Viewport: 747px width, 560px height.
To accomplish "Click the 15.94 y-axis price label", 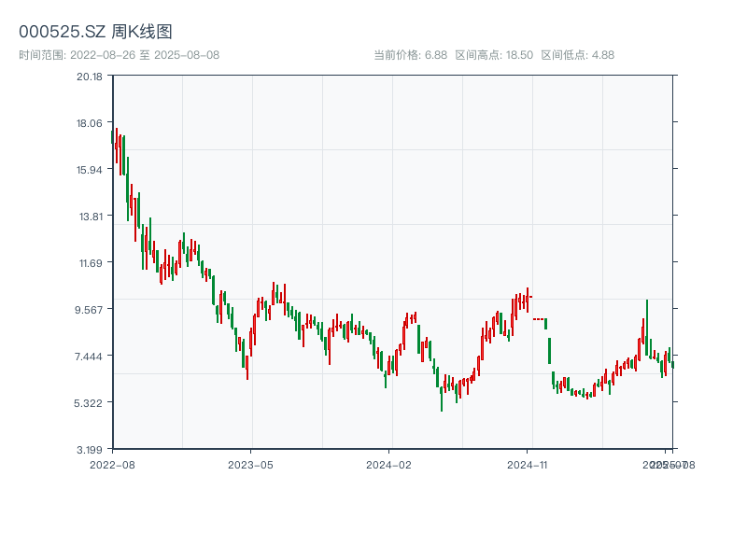I will (x=90, y=170).
